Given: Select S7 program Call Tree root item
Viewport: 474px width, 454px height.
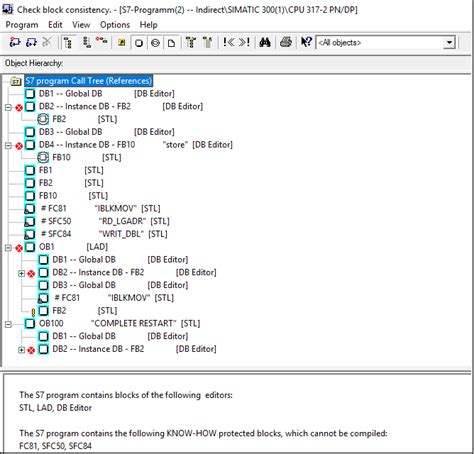Looking at the screenshot, I should click(x=89, y=81).
